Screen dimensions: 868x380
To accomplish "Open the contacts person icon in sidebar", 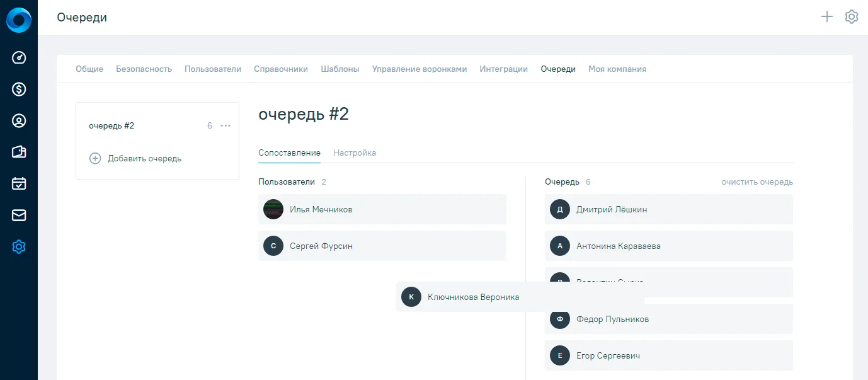I will click(x=19, y=121).
